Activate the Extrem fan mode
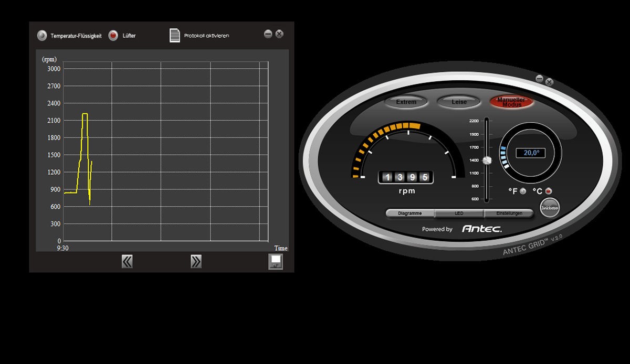The image size is (630, 364). tap(406, 102)
